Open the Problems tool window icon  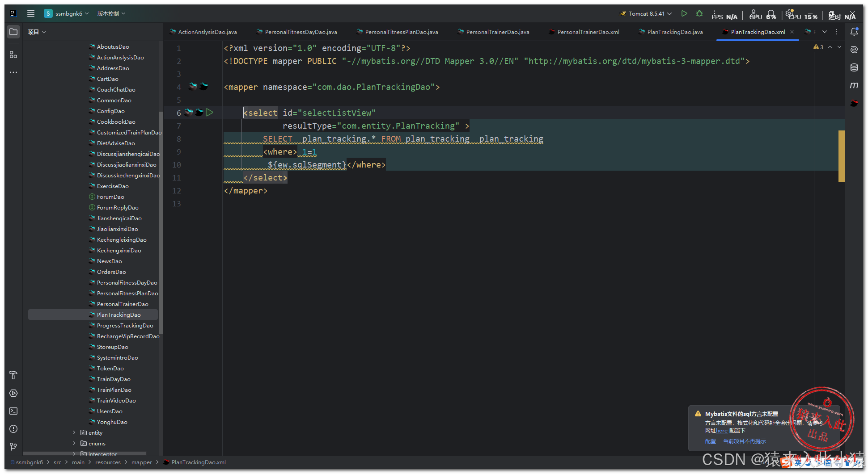pyautogui.click(x=13, y=429)
